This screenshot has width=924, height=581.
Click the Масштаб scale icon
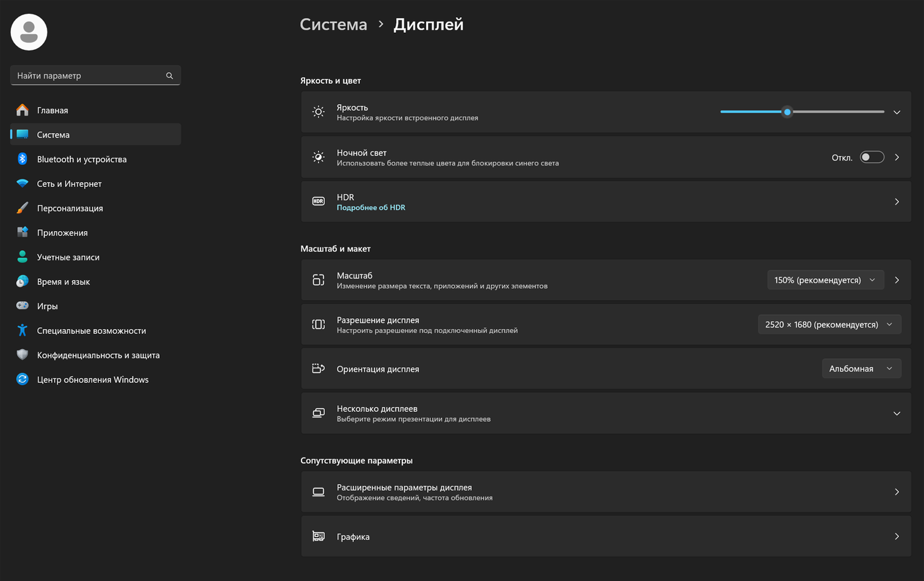(319, 280)
